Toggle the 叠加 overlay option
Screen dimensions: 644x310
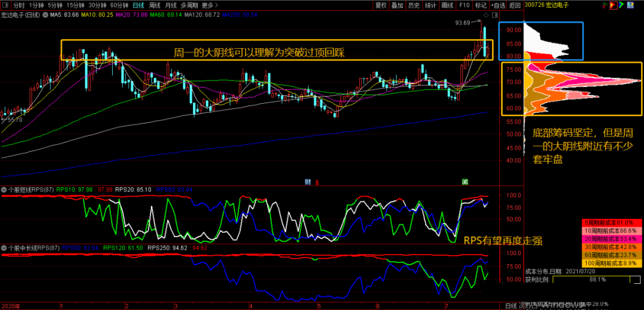click(x=397, y=5)
